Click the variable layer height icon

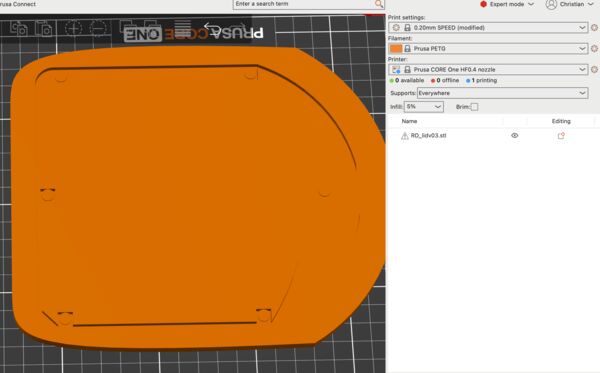(x=183, y=29)
